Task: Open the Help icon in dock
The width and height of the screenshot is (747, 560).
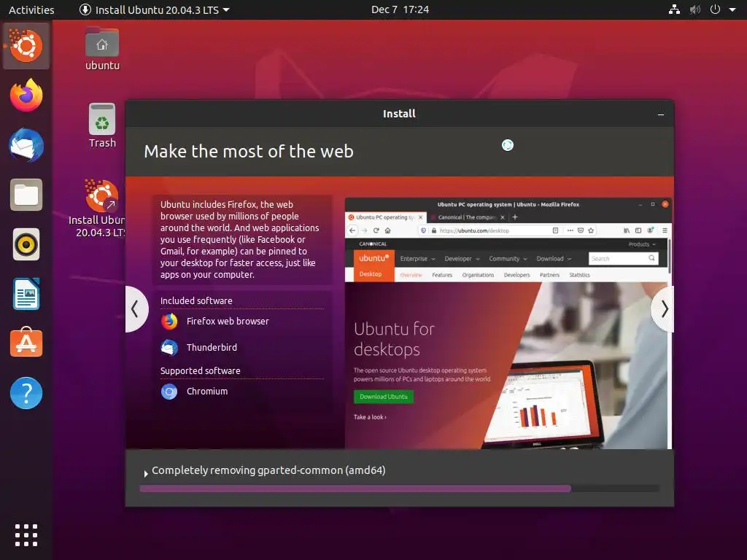Action: click(26, 393)
